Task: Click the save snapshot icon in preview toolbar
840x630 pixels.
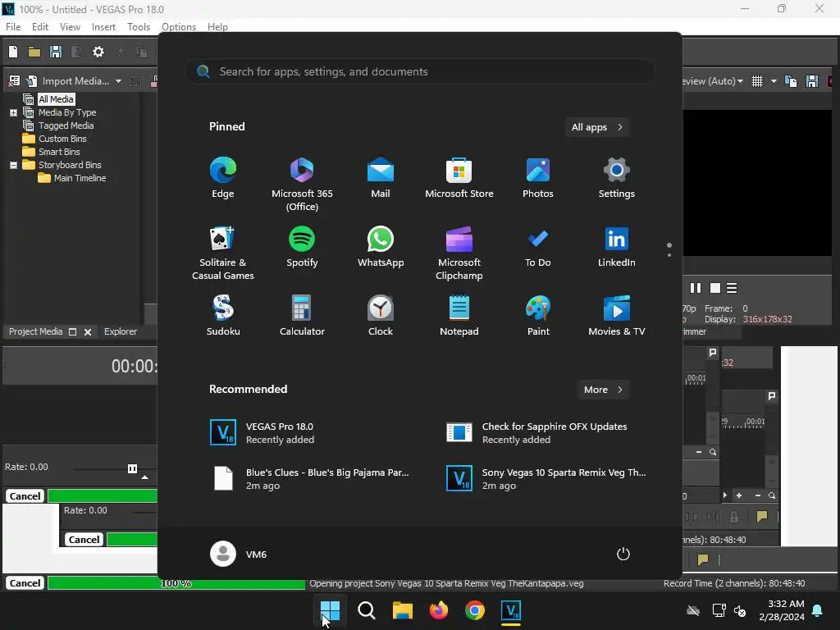Action: coord(812,81)
